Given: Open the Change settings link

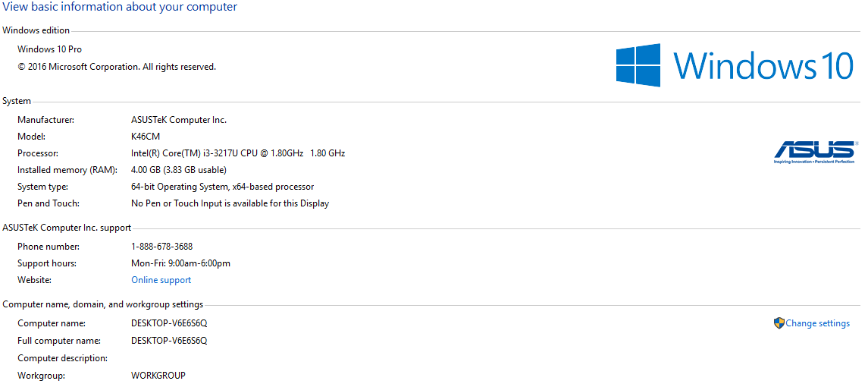Looking at the screenshot, I should coord(817,323).
